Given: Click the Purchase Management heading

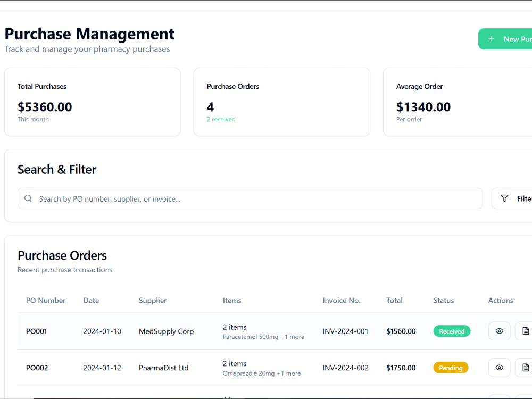Looking at the screenshot, I should [89, 34].
